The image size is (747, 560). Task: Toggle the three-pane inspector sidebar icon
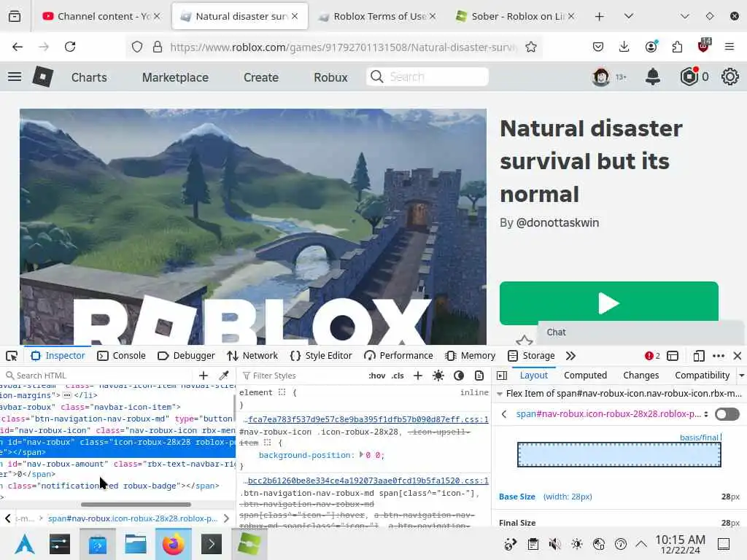point(502,376)
